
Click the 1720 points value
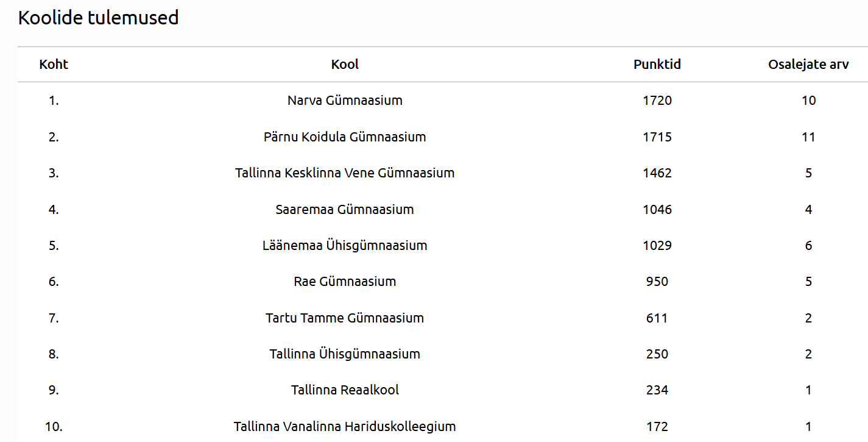tap(657, 101)
